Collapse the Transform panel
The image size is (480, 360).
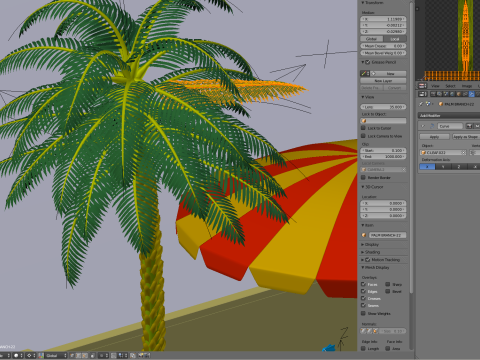[x=363, y=3]
